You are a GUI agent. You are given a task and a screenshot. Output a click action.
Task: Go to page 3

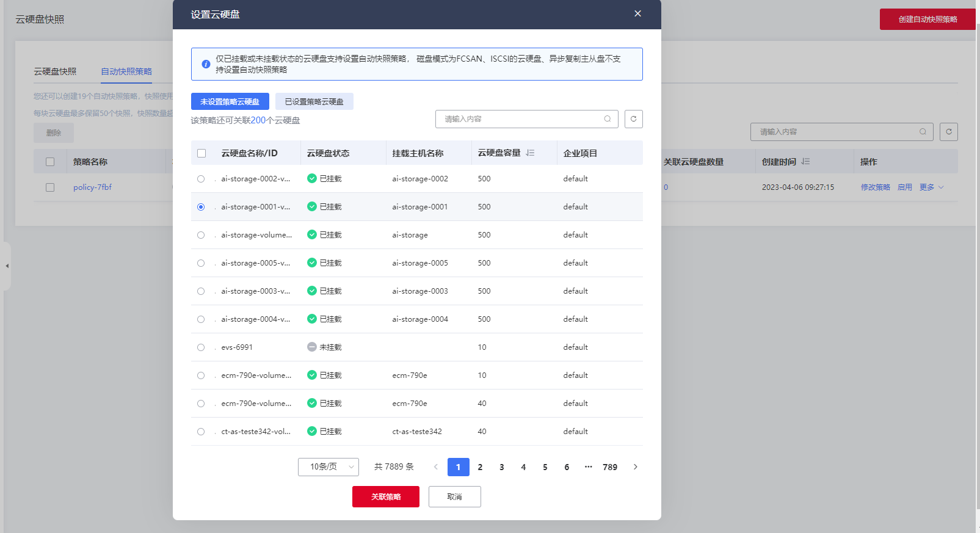point(502,467)
